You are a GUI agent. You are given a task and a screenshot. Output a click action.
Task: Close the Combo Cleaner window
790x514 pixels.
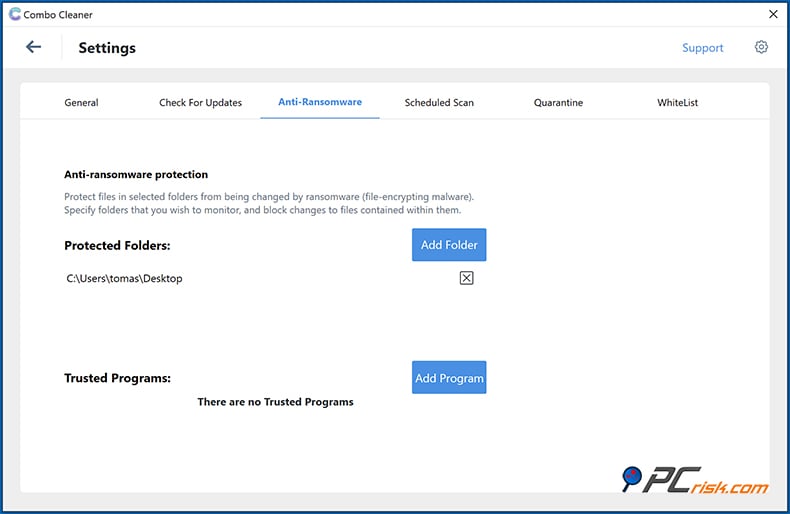point(773,14)
